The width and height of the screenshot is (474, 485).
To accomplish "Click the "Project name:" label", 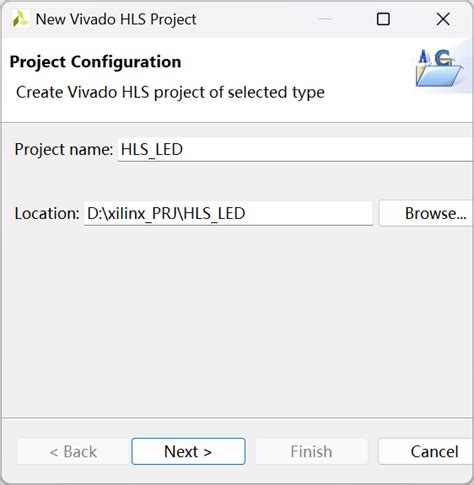I will point(64,149).
